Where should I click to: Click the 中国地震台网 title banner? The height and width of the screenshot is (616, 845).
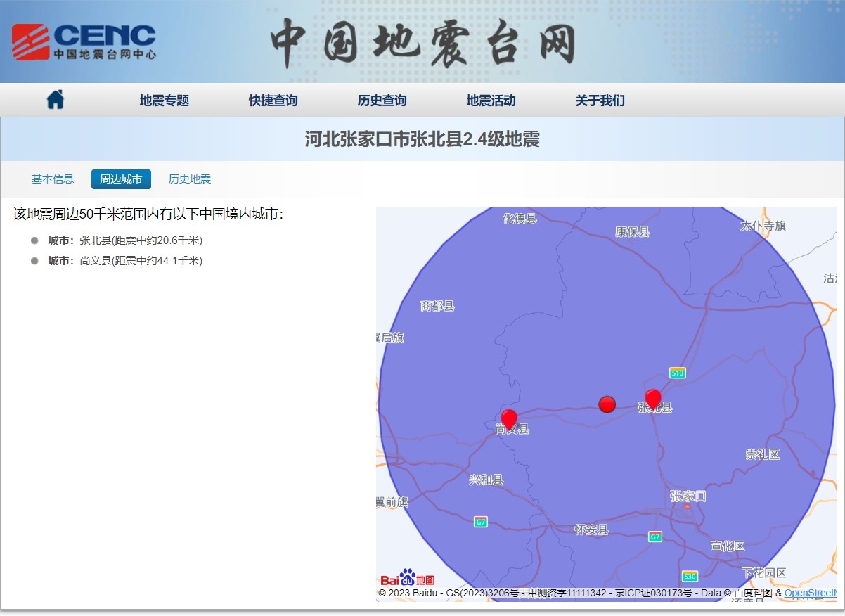422,43
